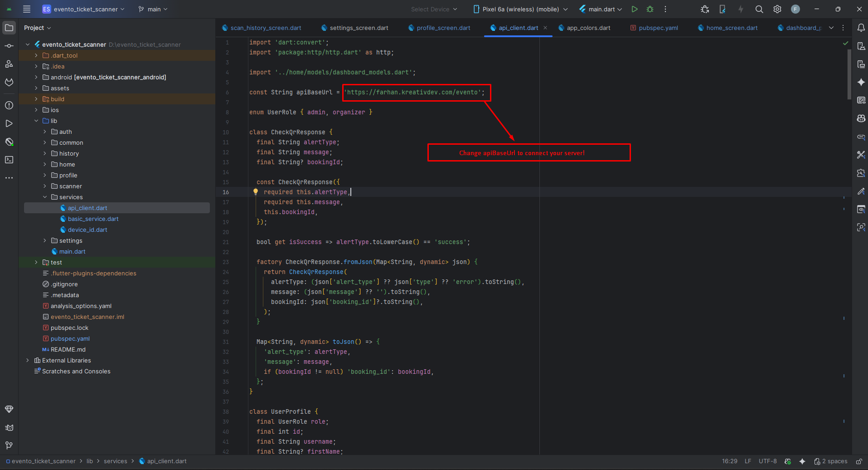
Task: Click editor vertical scrollbar thumb
Action: tap(849, 74)
